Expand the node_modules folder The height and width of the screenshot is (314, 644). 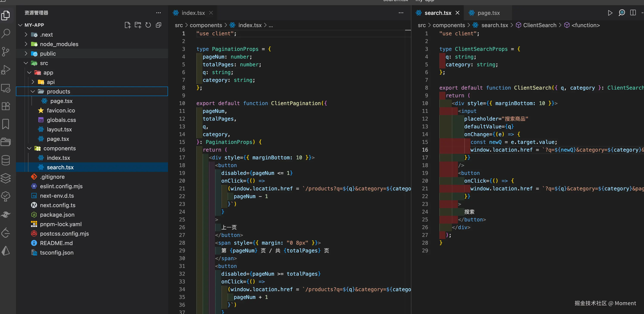[59, 44]
